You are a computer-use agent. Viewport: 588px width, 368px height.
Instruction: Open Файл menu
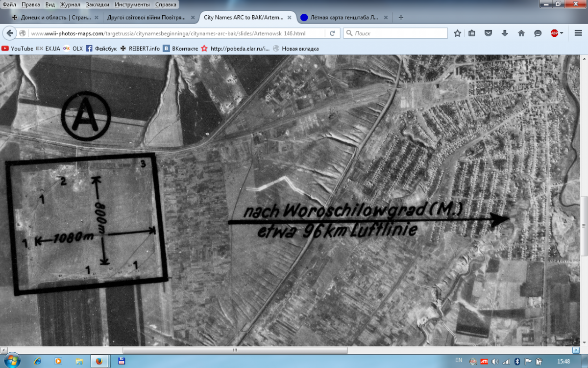[x=9, y=4]
